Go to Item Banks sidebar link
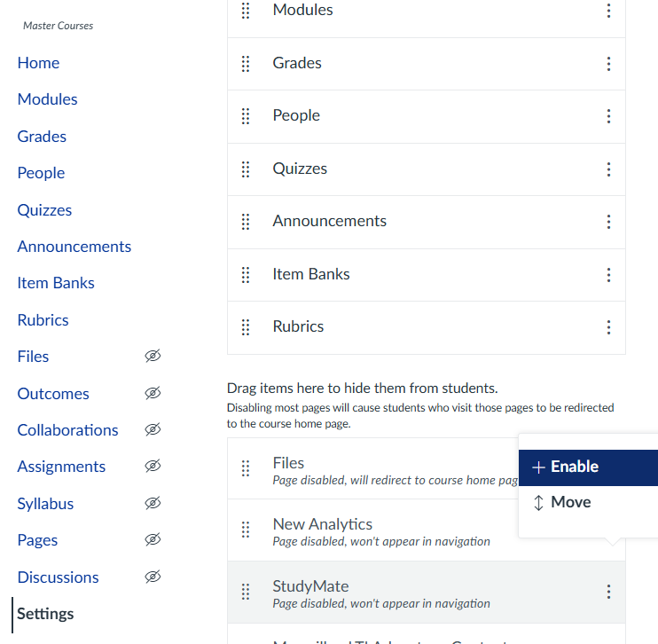The height and width of the screenshot is (644, 658). (x=56, y=283)
